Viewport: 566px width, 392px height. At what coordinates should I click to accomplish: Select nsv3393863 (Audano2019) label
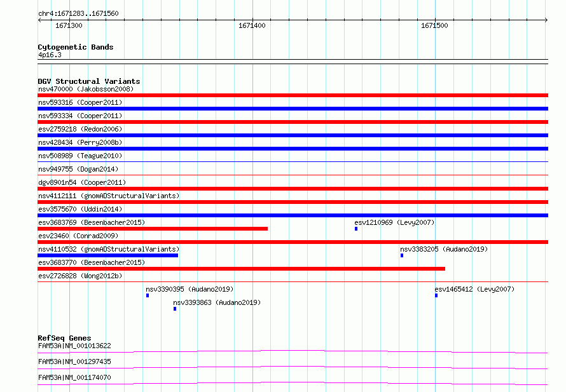point(217,302)
